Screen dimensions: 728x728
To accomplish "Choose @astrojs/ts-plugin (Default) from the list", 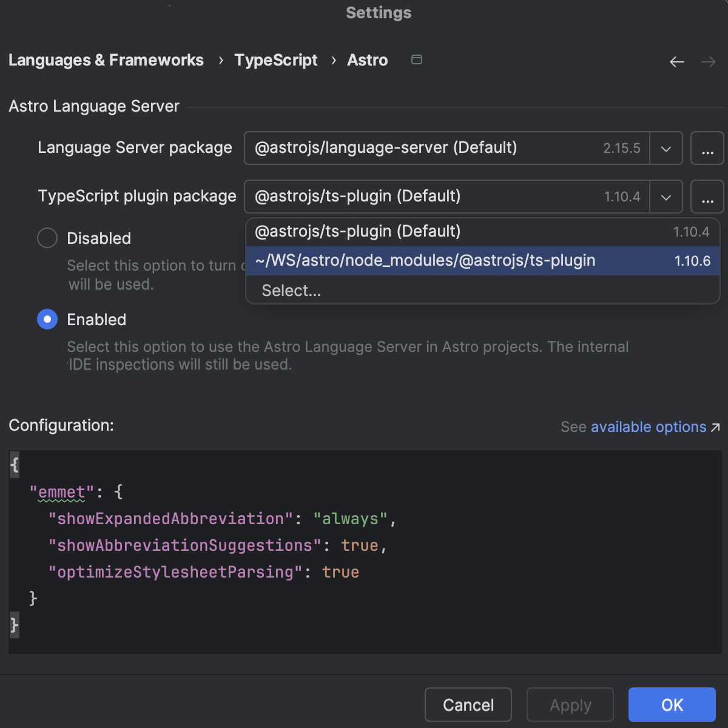I will (482, 232).
